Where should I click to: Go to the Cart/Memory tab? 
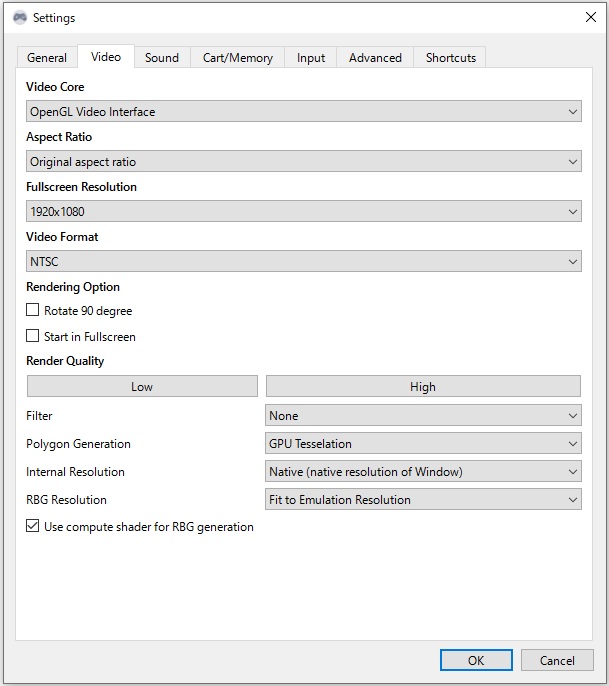point(238,58)
